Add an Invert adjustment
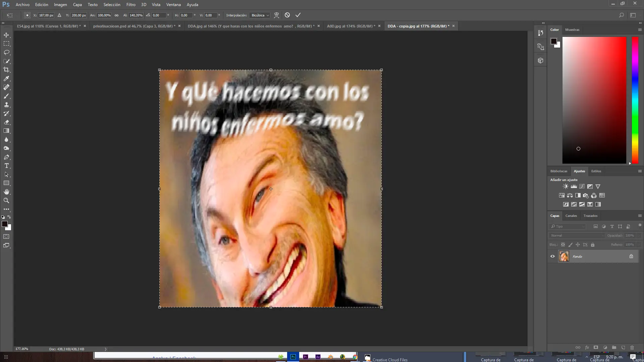 click(566, 204)
